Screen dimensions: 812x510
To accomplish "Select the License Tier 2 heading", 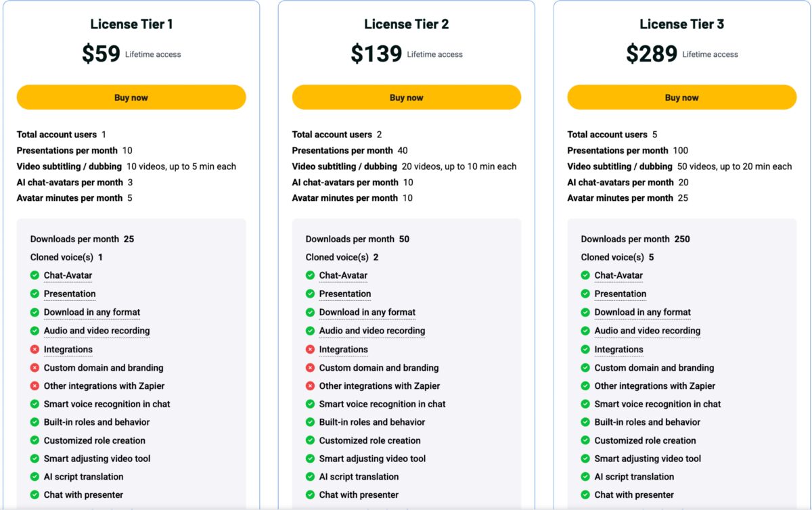I will [407, 24].
